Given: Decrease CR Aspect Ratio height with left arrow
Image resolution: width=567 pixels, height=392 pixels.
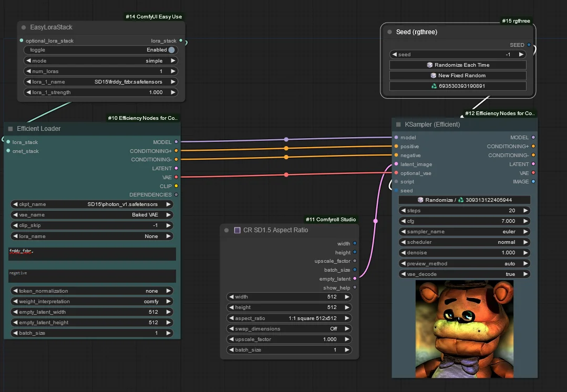Looking at the screenshot, I should (x=231, y=307).
